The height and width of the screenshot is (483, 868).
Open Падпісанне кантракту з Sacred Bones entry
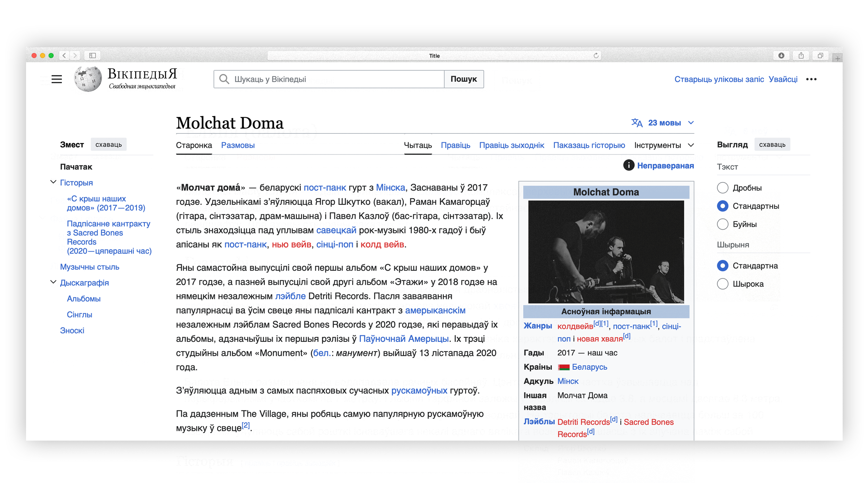109,237
